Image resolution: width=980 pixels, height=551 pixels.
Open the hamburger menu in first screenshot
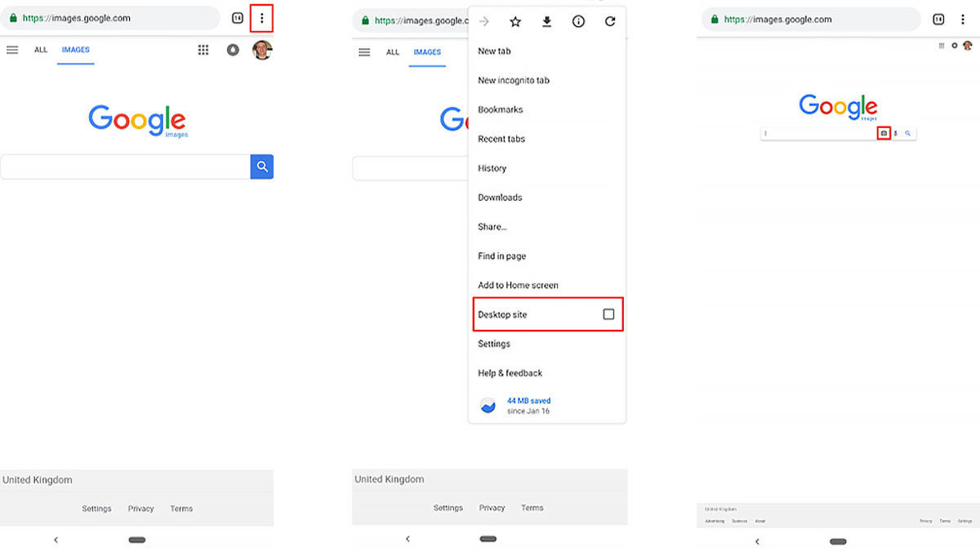coord(12,50)
